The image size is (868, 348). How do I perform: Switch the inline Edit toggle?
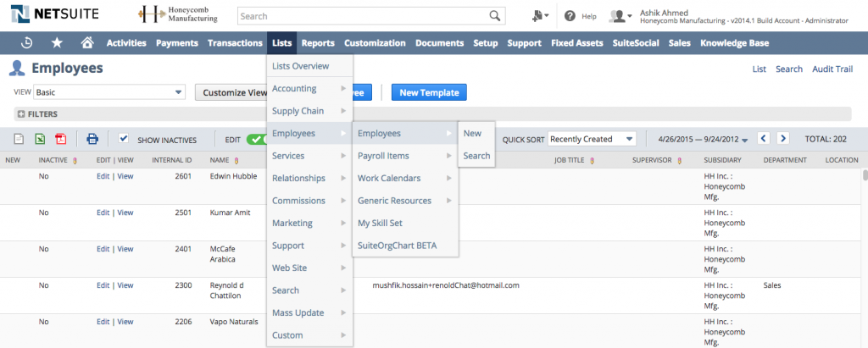click(256, 139)
